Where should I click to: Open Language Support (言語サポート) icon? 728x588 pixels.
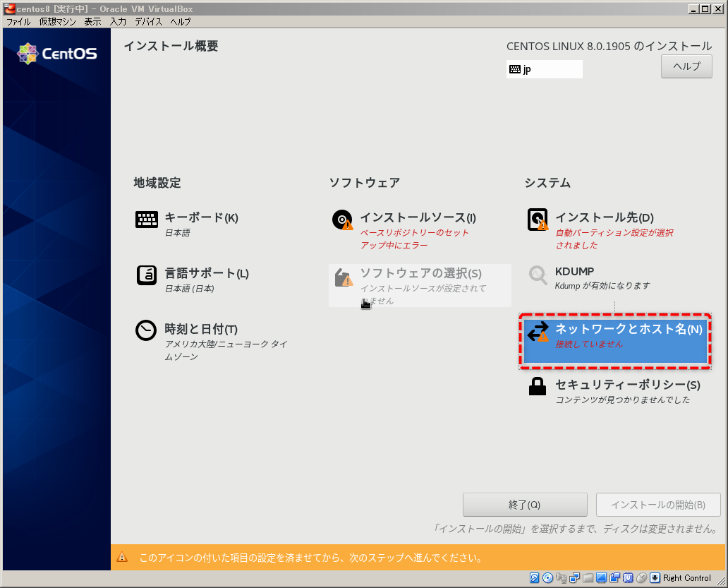(x=146, y=275)
